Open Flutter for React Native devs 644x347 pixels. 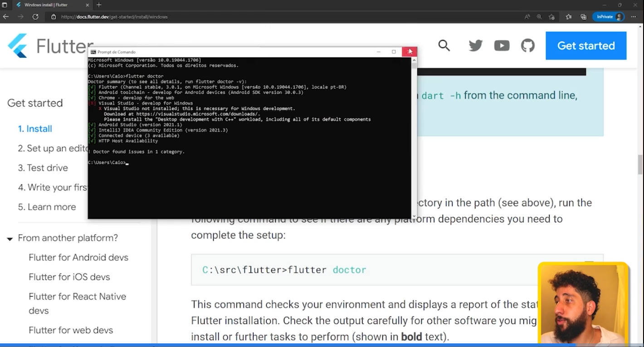[x=78, y=303]
